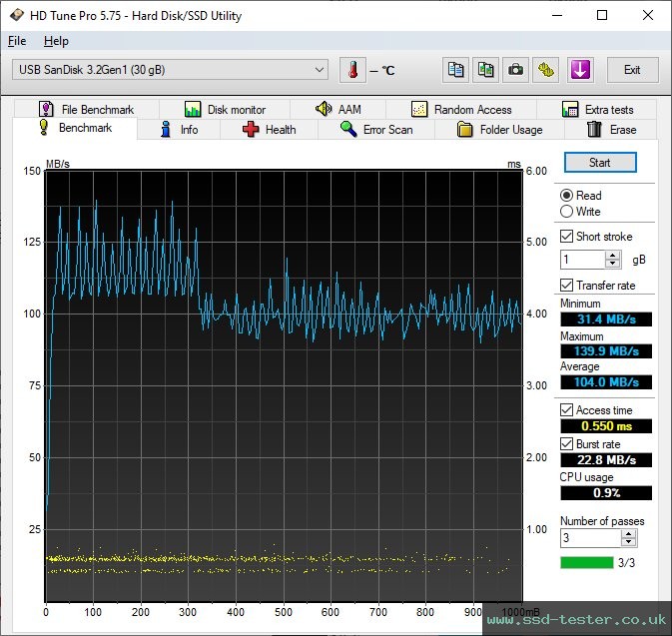
Task: Open the Help menu
Action: pos(56,41)
